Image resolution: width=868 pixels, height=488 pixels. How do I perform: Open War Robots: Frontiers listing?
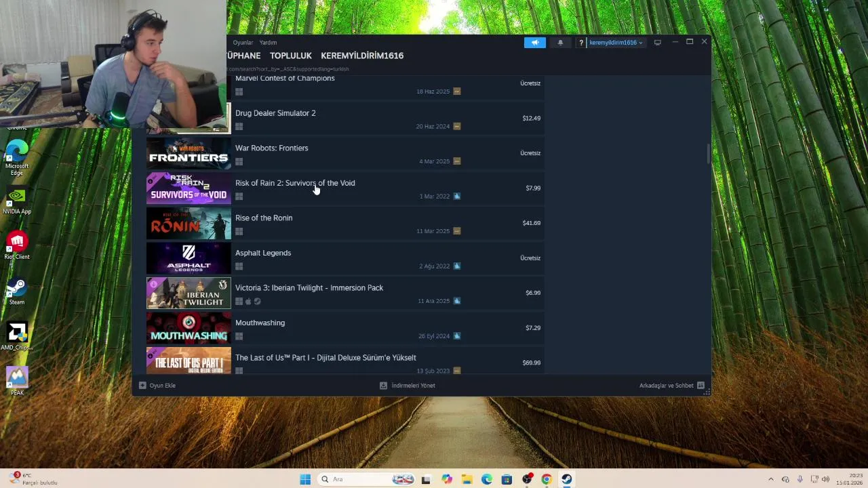345,154
